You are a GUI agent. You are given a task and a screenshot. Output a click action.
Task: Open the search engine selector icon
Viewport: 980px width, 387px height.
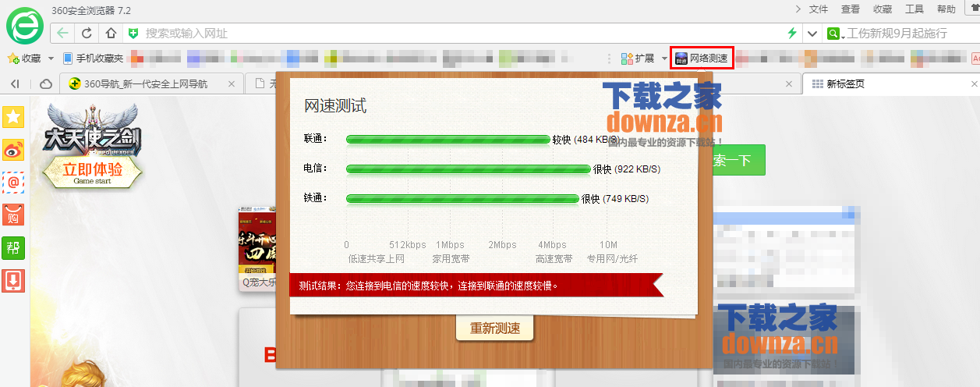click(835, 34)
